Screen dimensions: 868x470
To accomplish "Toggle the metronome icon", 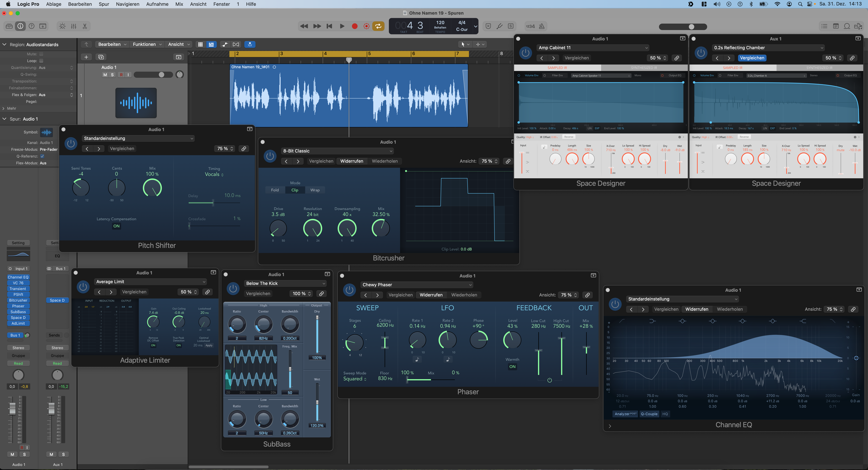I will [542, 26].
